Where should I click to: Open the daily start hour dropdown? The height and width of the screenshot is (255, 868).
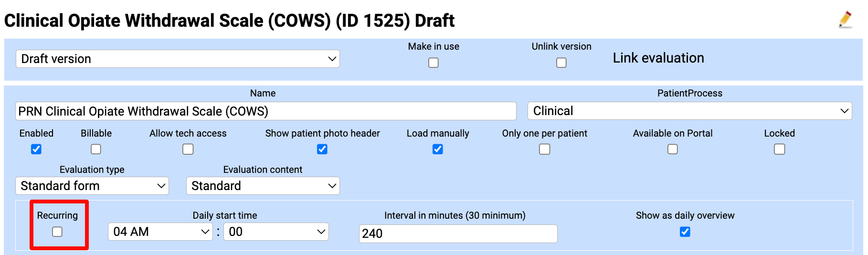tap(160, 232)
